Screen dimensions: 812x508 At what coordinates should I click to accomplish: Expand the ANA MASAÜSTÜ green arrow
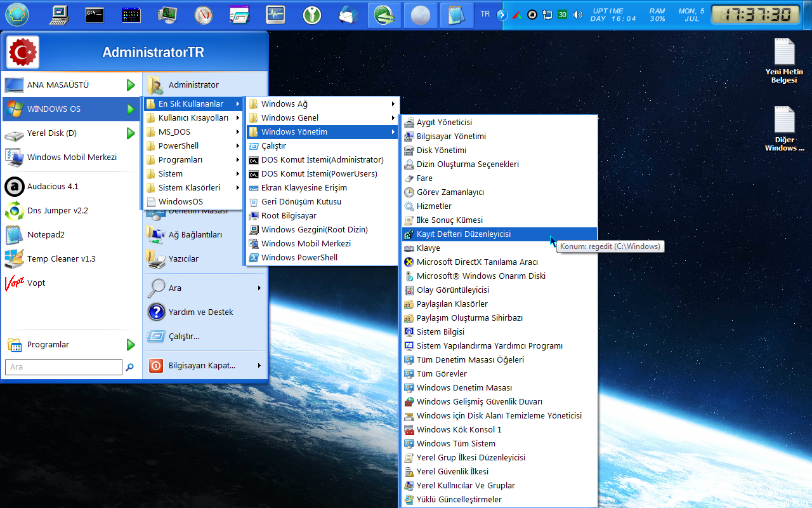pos(131,85)
